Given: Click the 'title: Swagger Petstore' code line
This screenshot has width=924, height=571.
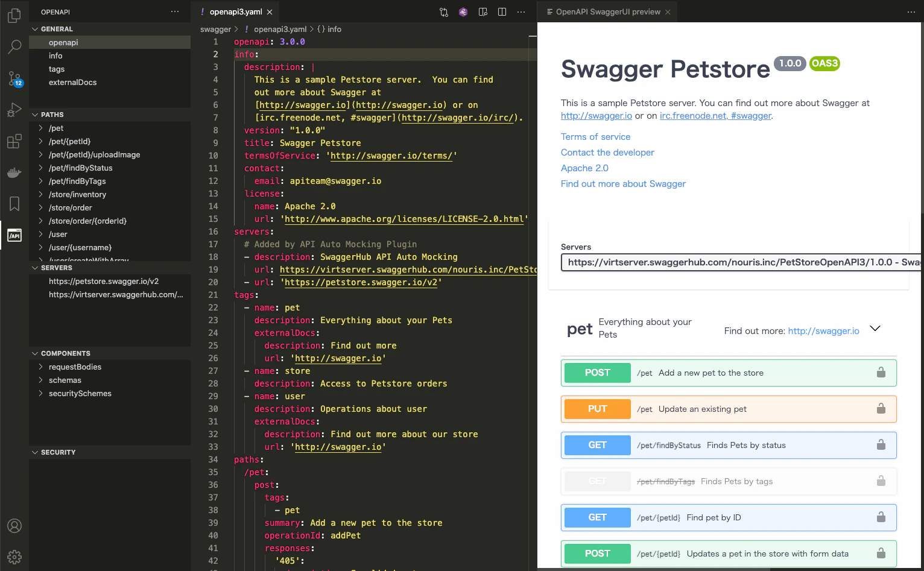Looking at the screenshot, I should [x=302, y=143].
